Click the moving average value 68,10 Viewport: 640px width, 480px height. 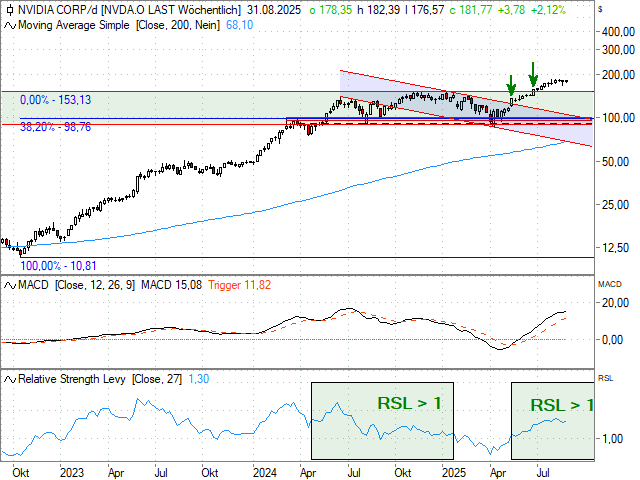(240, 25)
